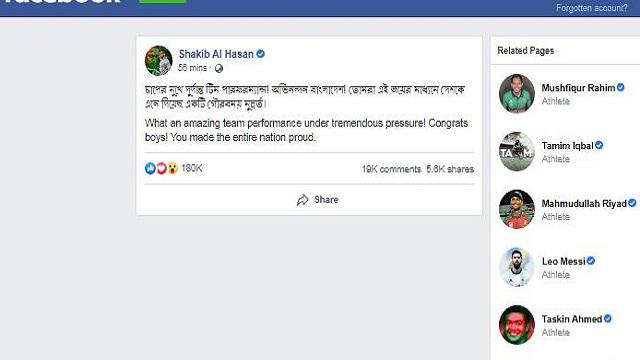Image resolution: width=640 pixels, height=360 pixels.
Task: Open Tamim Iqbal's page thumbnail
Action: [517, 151]
